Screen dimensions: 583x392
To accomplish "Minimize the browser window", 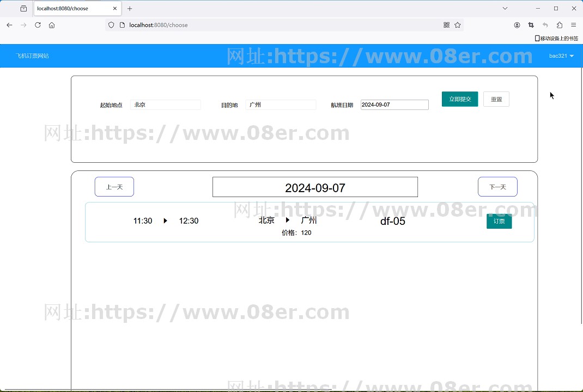I will pyautogui.click(x=538, y=8).
